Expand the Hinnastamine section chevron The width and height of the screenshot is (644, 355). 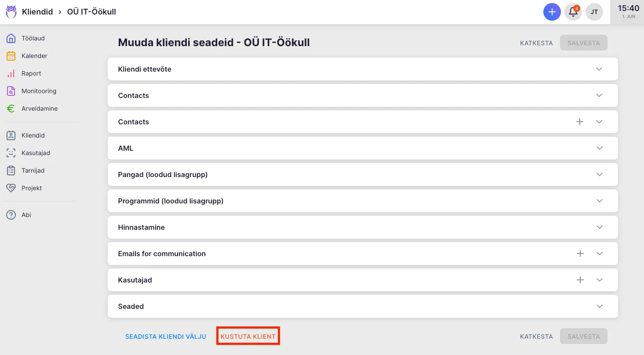(599, 227)
